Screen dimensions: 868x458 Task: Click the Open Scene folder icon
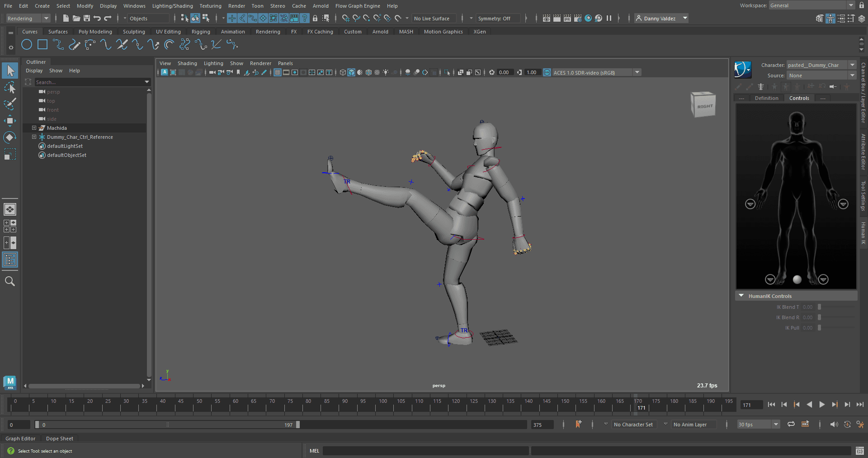76,18
